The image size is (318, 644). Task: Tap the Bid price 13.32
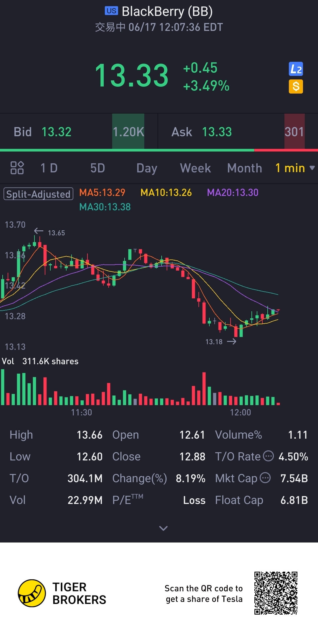[57, 132]
